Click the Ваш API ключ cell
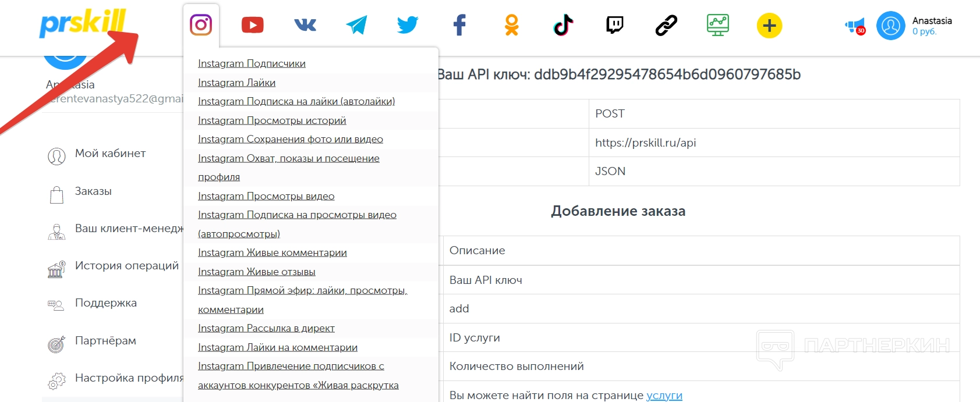 click(x=701, y=280)
